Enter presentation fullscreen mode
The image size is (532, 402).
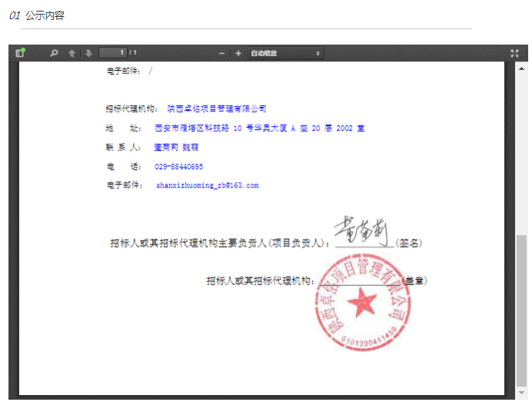point(514,53)
